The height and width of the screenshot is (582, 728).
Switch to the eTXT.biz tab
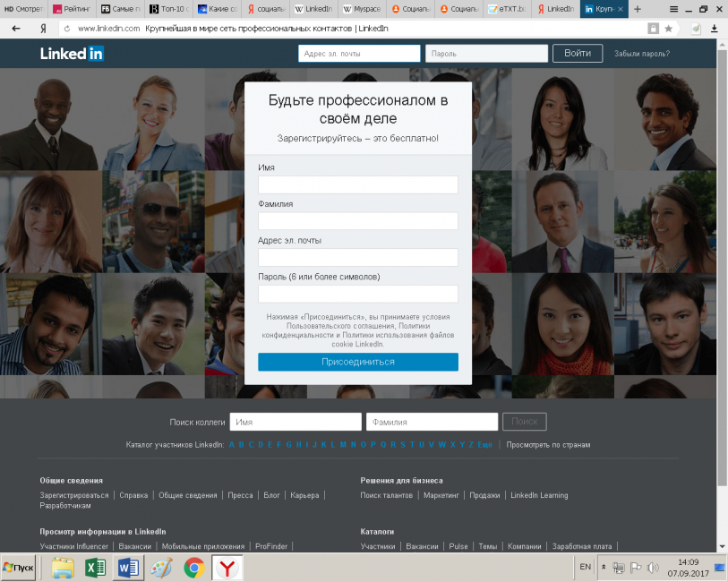[507, 9]
